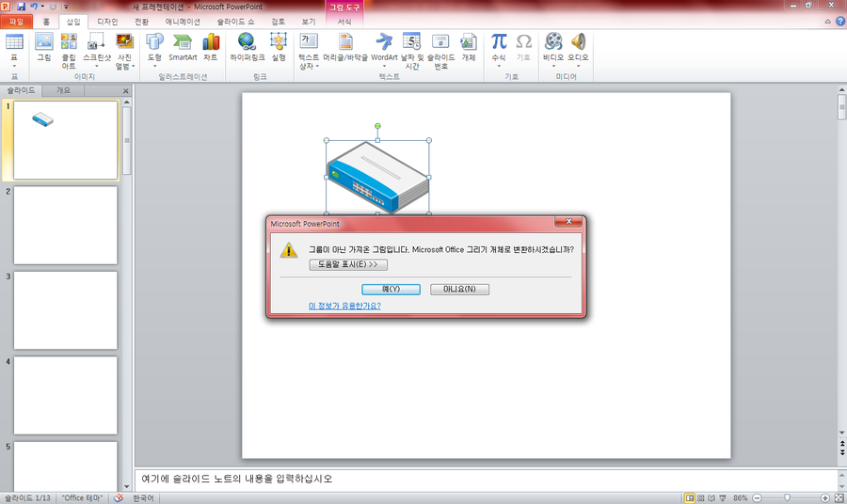The height and width of the screenshot is (504, 847).
Task: Expand the 비디오 dropdown arrow
Action: [553, 67]
